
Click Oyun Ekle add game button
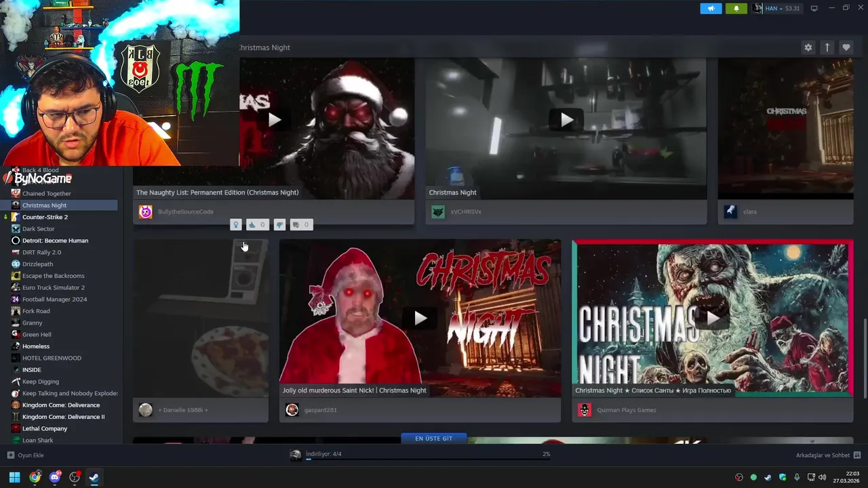[x=25, y=455]
